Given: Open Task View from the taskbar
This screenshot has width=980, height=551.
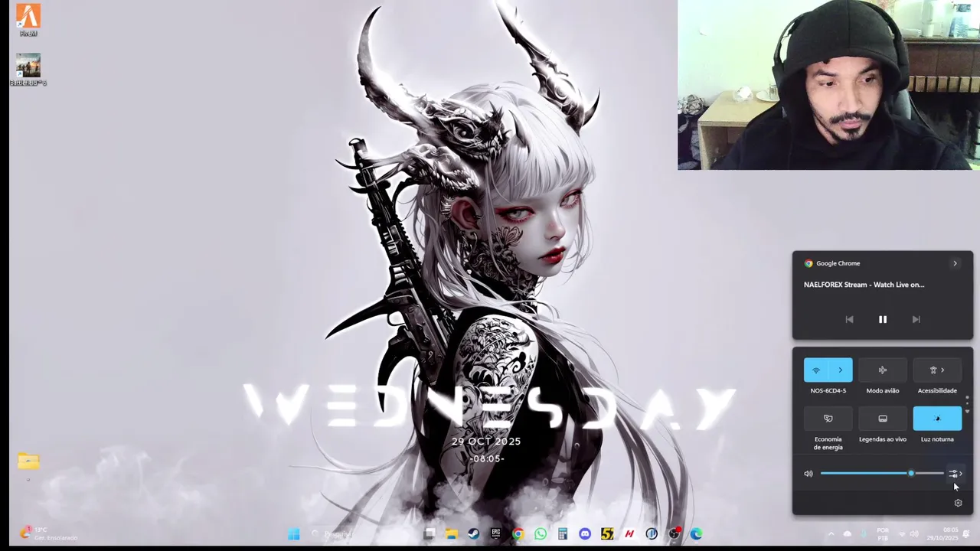Looking at the screenshot, I should coord(430,534).
